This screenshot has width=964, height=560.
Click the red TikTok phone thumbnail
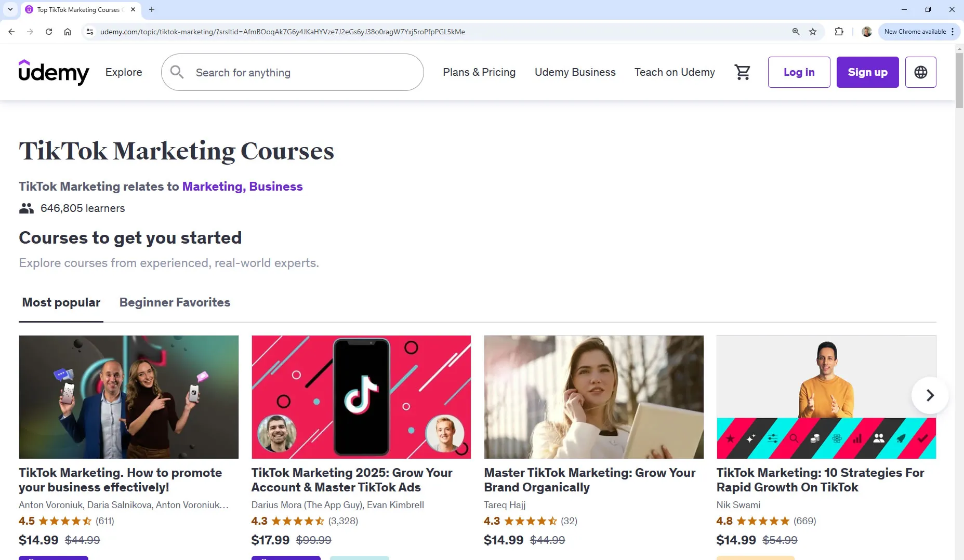pos(361,397)
